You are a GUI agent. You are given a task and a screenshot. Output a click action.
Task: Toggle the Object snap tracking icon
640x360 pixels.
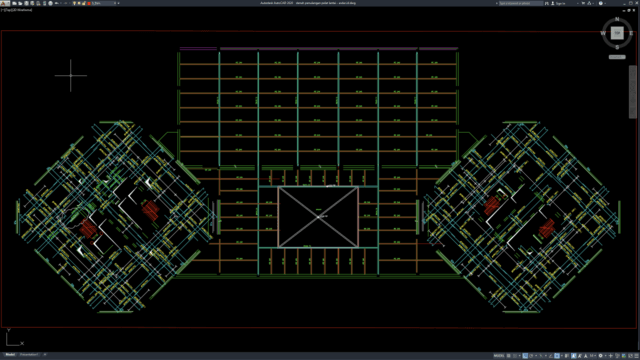[x=550, y=356]
